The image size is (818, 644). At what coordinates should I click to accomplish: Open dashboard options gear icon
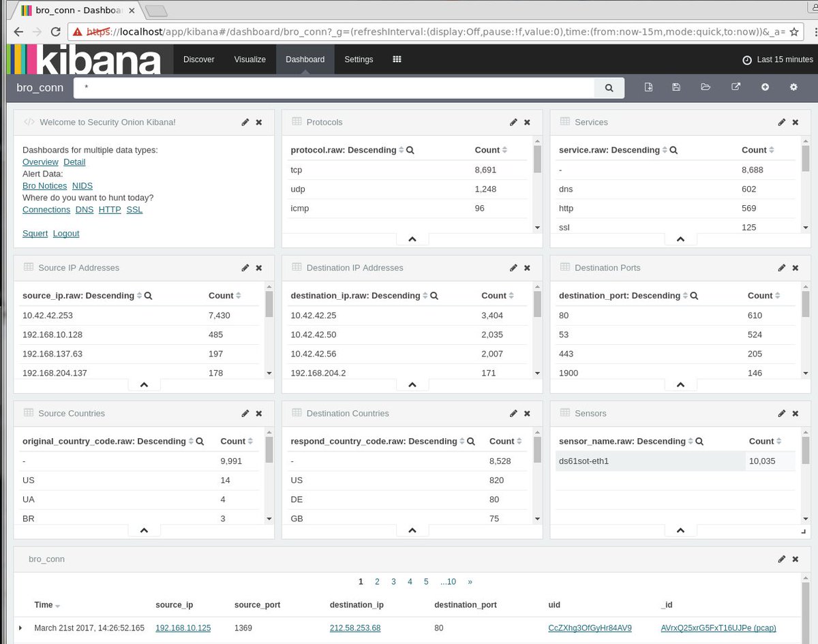[793, 87]
